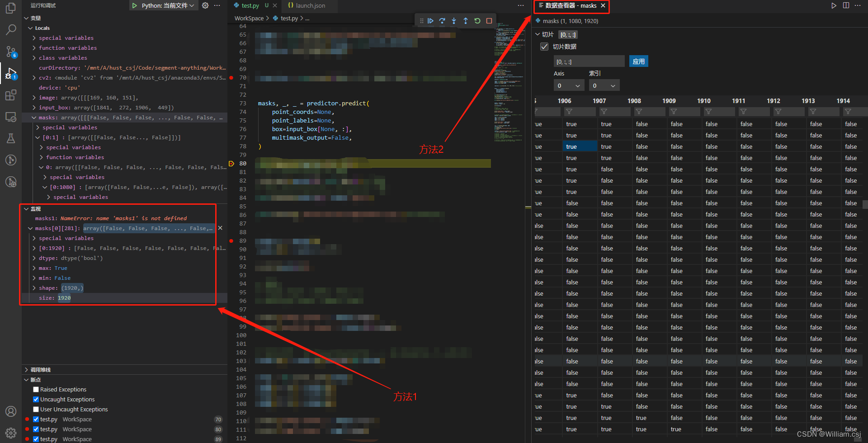Open the Testing flask icon

[x=11, y=138]
